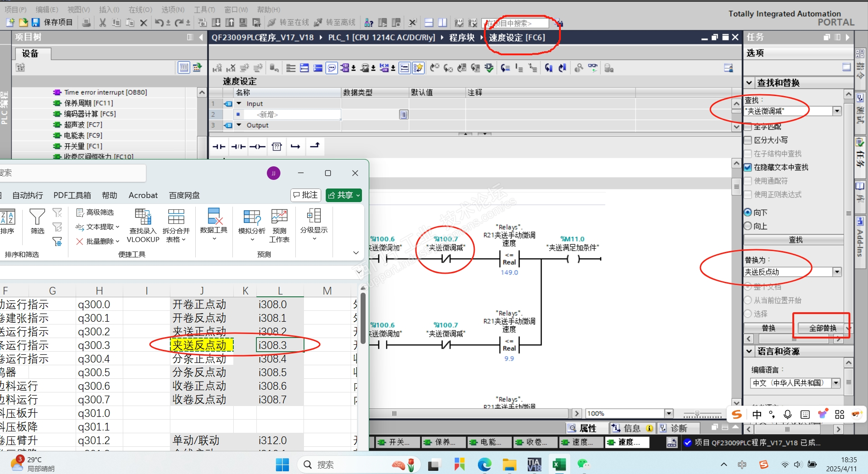This screenshot has width=868, height=474.
Task: Click the editor zoom slider
Action: 702,414
